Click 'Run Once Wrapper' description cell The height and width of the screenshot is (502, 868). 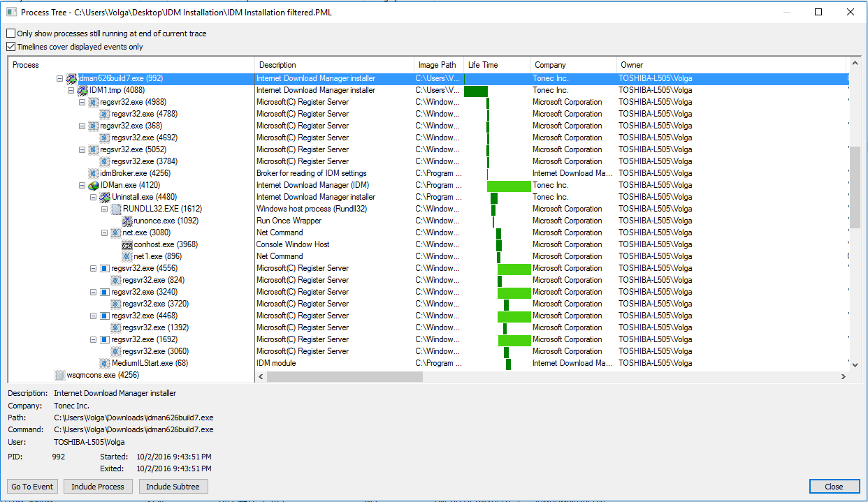(289, 221)
